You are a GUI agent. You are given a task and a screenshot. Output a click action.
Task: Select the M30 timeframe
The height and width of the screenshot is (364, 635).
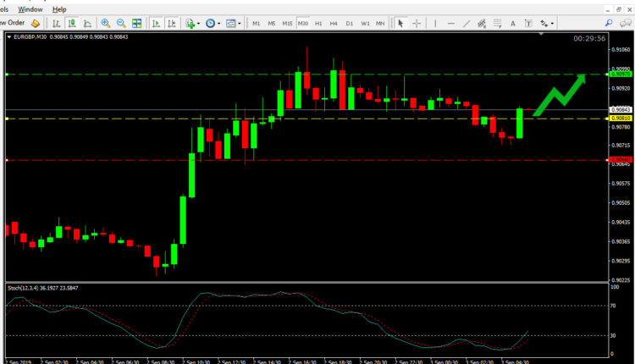tap(303, 24)
